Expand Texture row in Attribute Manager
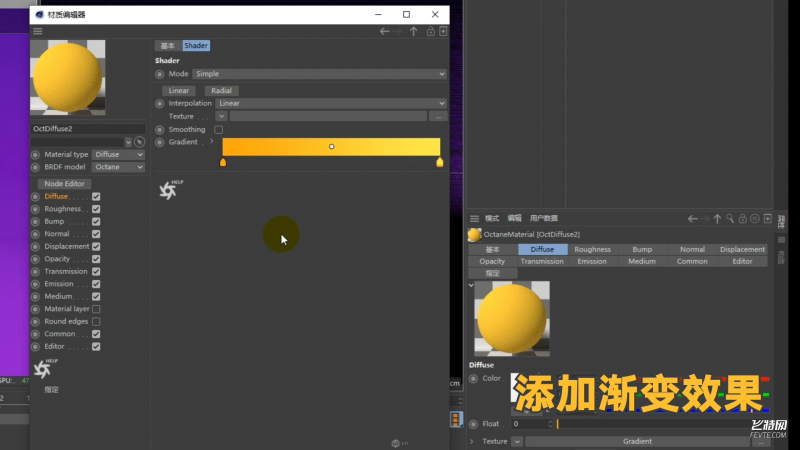The height and width of the screenshot is (450, 800). [471, 442]
